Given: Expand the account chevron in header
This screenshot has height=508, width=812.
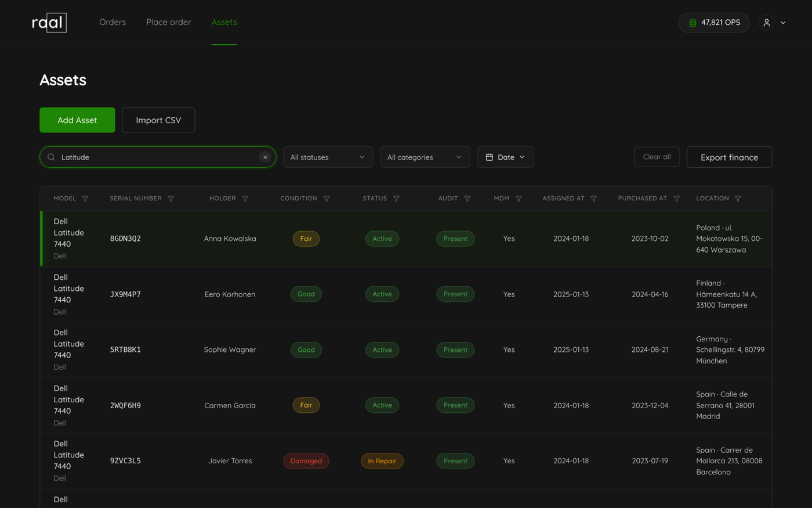Looking at the screenshot, I should tap(783, 23).
